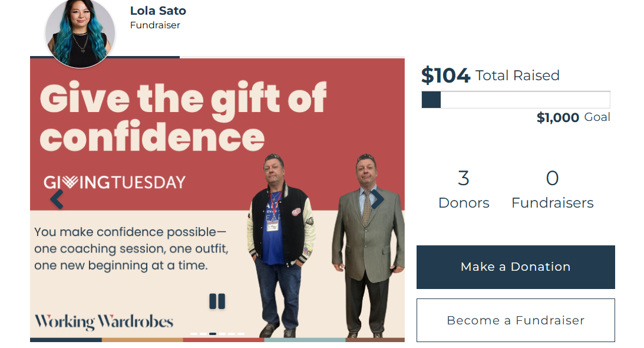644x348 pixels.
Task: Select the second carousel slide indicator
Action: (x=203, y=334)
